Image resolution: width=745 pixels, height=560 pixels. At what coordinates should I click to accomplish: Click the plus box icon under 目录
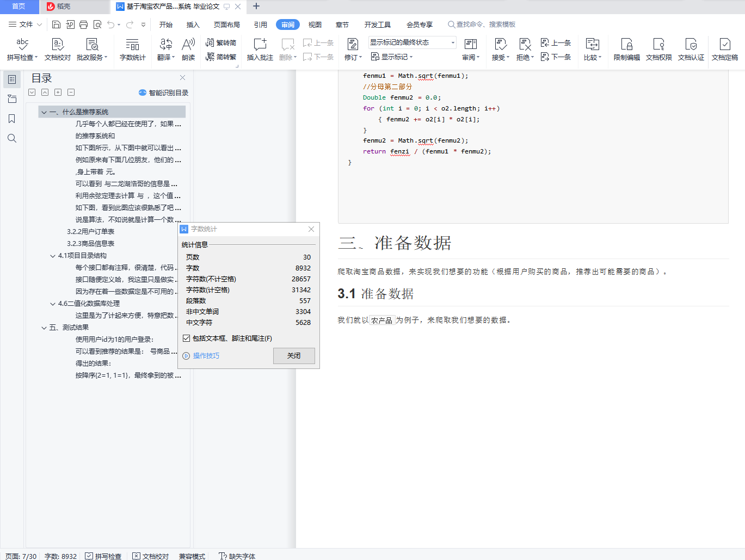coord(58,93)
